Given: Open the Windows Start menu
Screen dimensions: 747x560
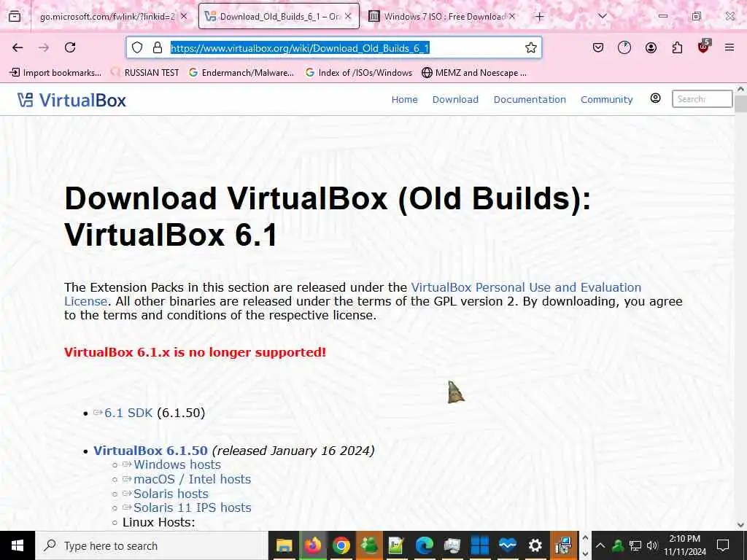Looking at the screenshot, I should [18, 545].
